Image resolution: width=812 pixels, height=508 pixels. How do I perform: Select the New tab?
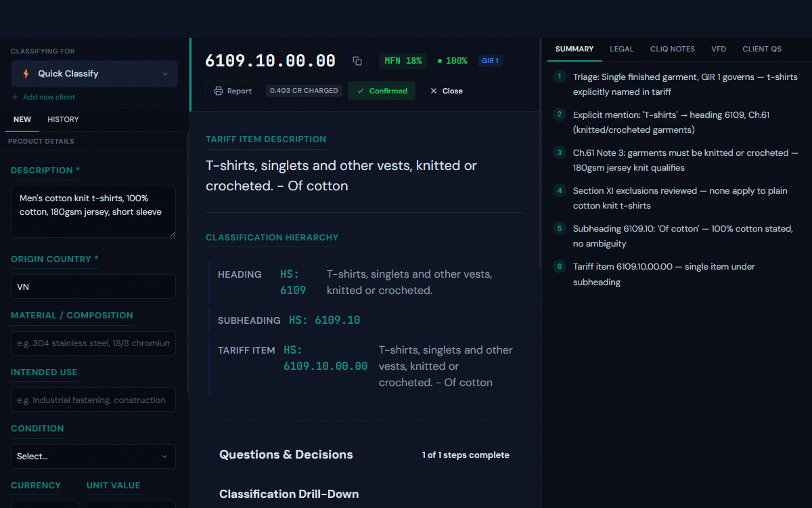22,119
